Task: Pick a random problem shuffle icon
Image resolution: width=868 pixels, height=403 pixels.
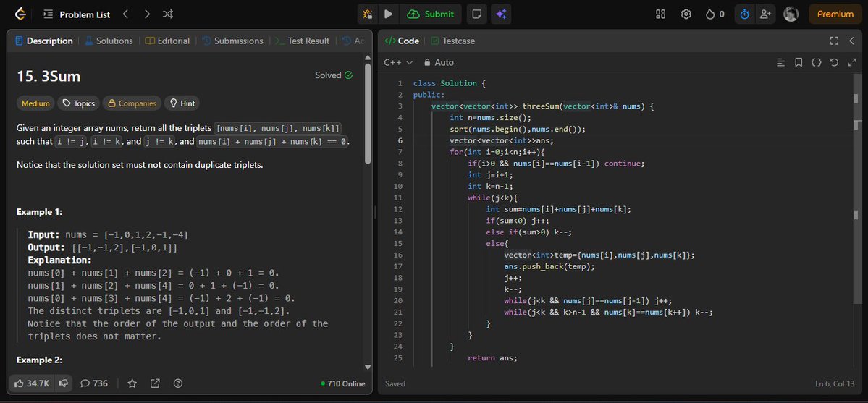Action: pos(168,14)
